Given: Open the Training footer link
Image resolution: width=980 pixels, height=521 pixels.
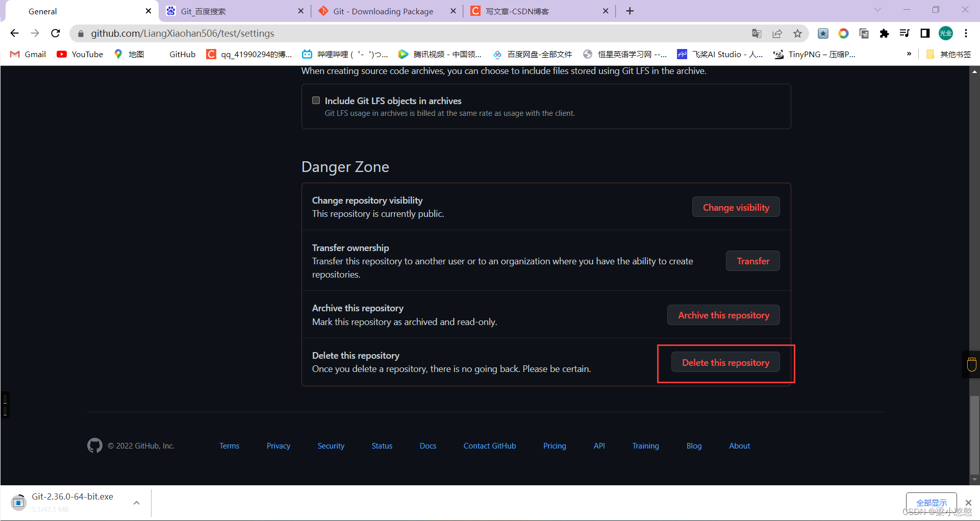Looking at the screenshot, I should point(646,445).
